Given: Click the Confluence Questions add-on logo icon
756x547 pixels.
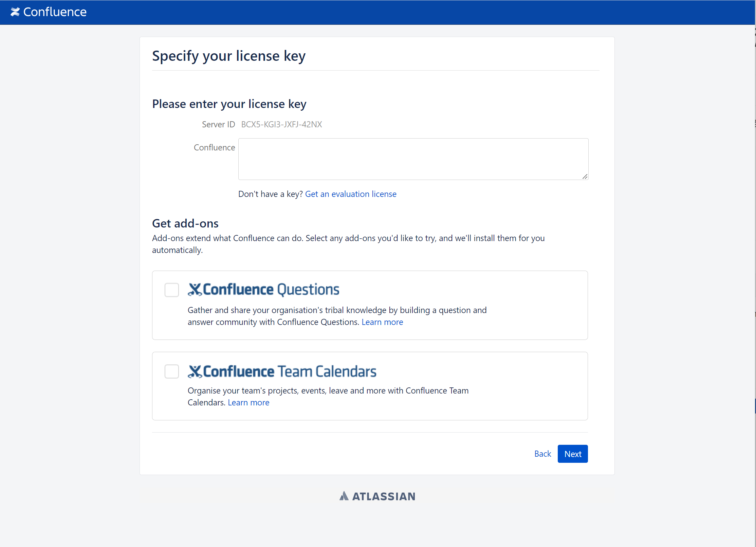Looking at the screenshot, I should click(195, 290).
